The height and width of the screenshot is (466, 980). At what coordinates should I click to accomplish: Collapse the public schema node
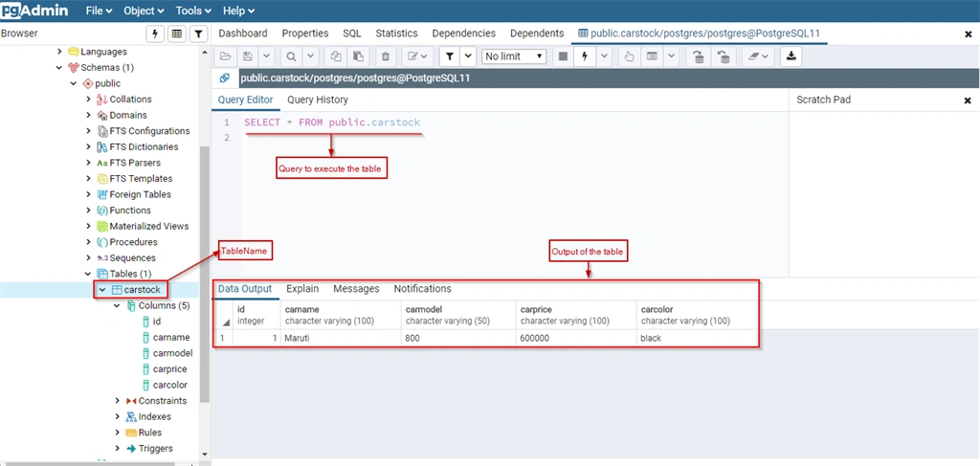tap(74, 83)
